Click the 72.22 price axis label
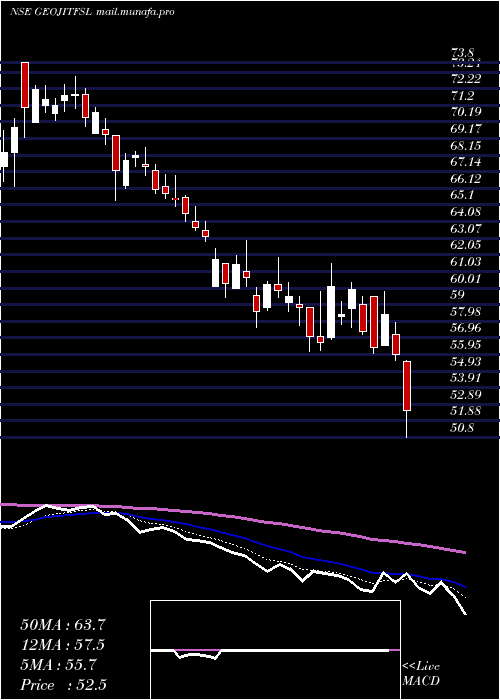 pos(466,79)
